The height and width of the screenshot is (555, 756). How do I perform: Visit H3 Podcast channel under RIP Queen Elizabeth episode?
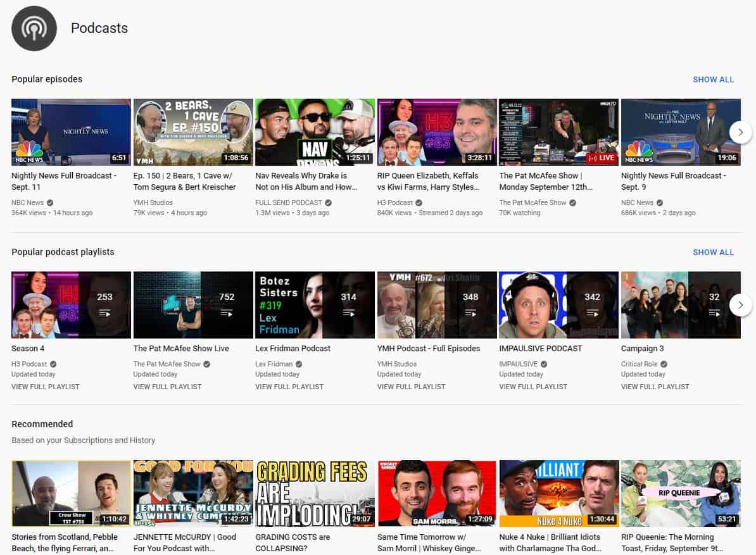coord(395,203)
